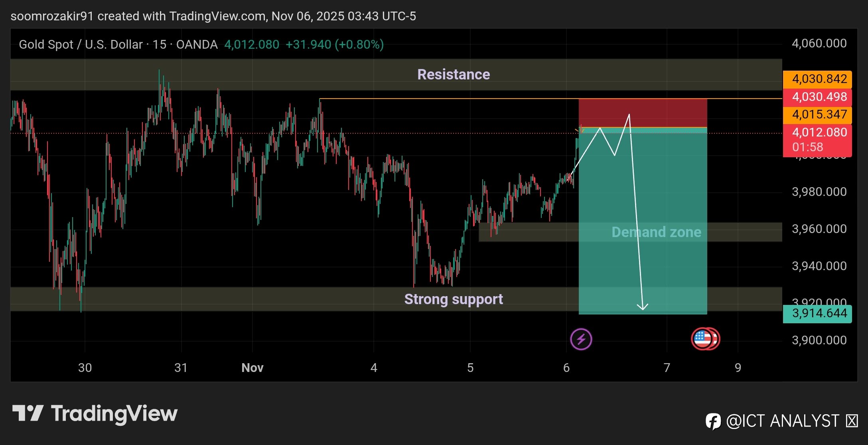Click the @ICT ANALYST handle text
868x445 pixels.
(x=782, y=421)
